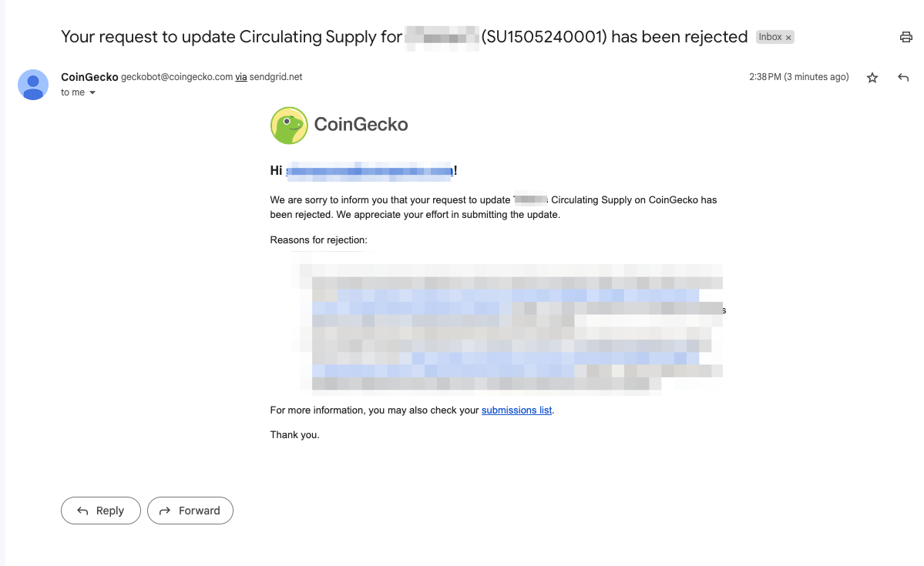Click the Inbox label tag

(770, 37)
